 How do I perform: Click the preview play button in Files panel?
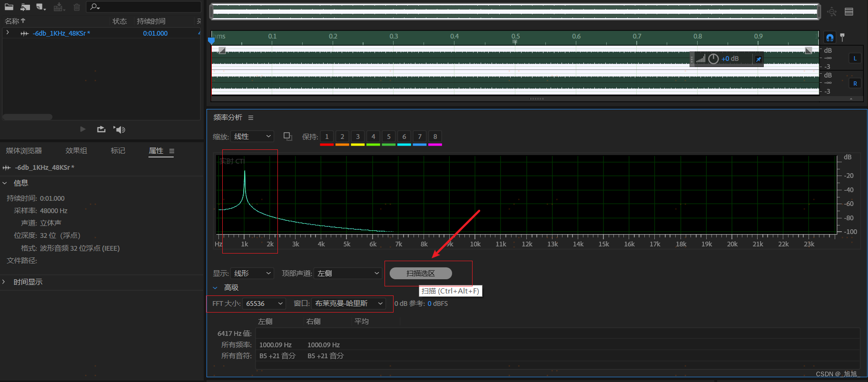pos(83,129)
